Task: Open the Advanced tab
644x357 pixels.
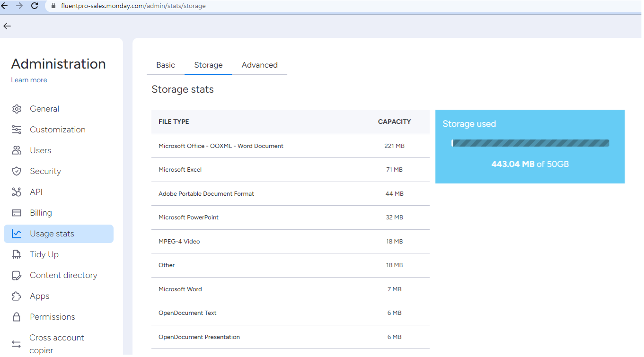Action: [259, 65]
